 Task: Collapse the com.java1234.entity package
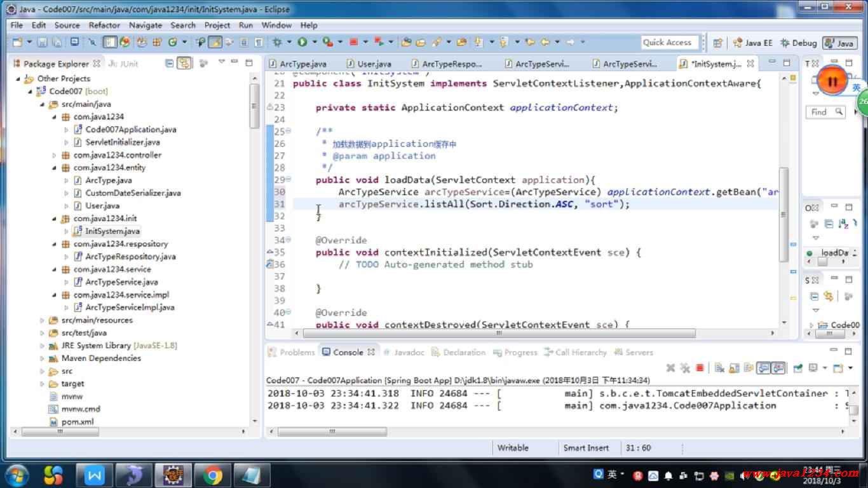pos(54,168)
